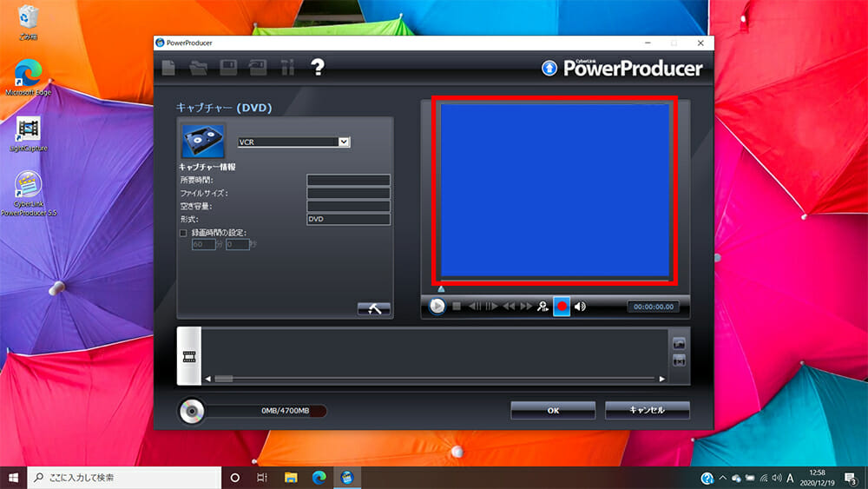Viewport: 868px width, 489px height.
Task: Click the upper button right of the clip tray
Action: [680, 343]
